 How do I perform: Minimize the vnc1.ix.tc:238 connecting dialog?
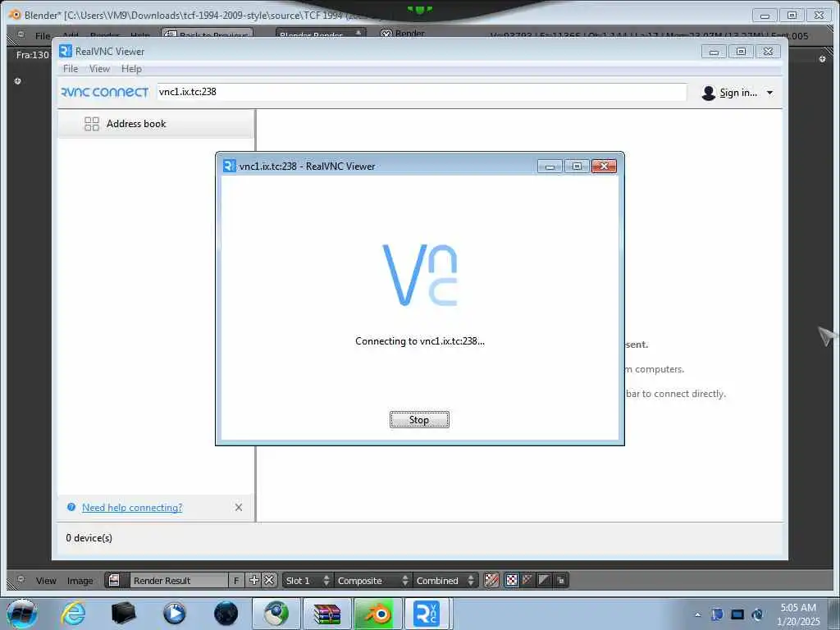point(550,166)
